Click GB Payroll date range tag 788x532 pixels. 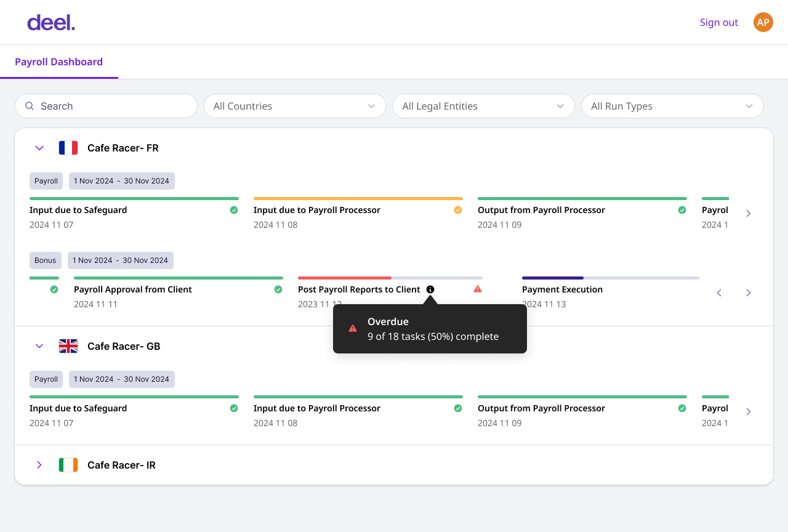pyautogui.click(x=122, y=379)
